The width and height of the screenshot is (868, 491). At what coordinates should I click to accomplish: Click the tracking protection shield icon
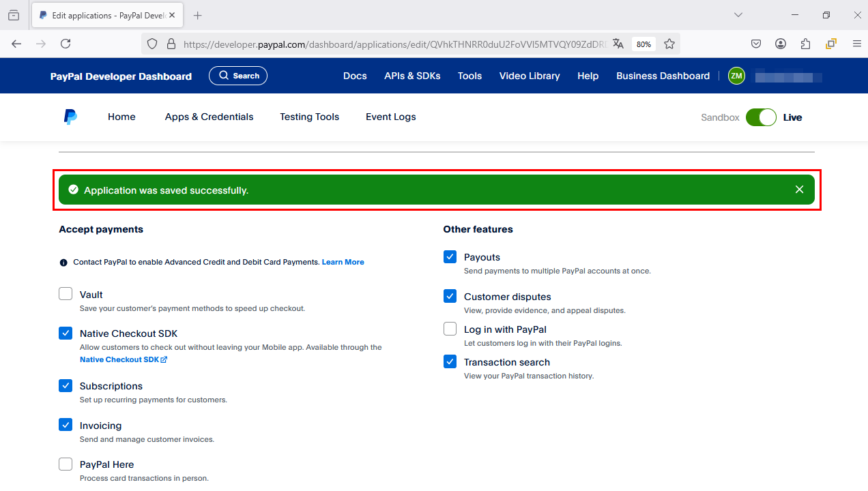coord(152,44)
